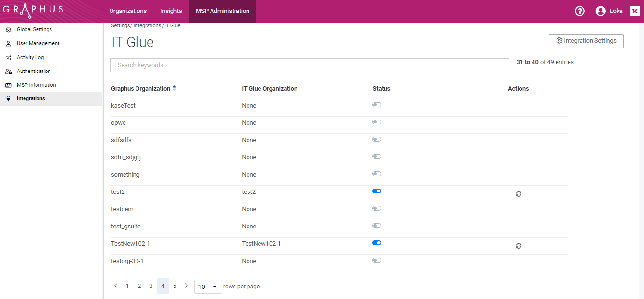Click the Global Settings gear icon

point(8,30)
